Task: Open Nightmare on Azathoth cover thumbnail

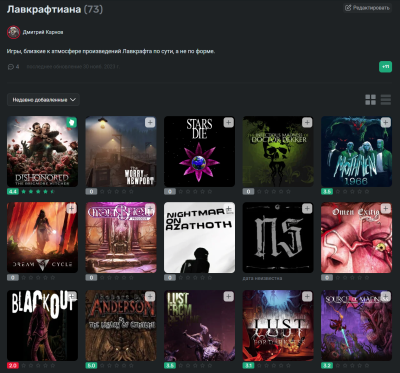Action: click(199, 237)
